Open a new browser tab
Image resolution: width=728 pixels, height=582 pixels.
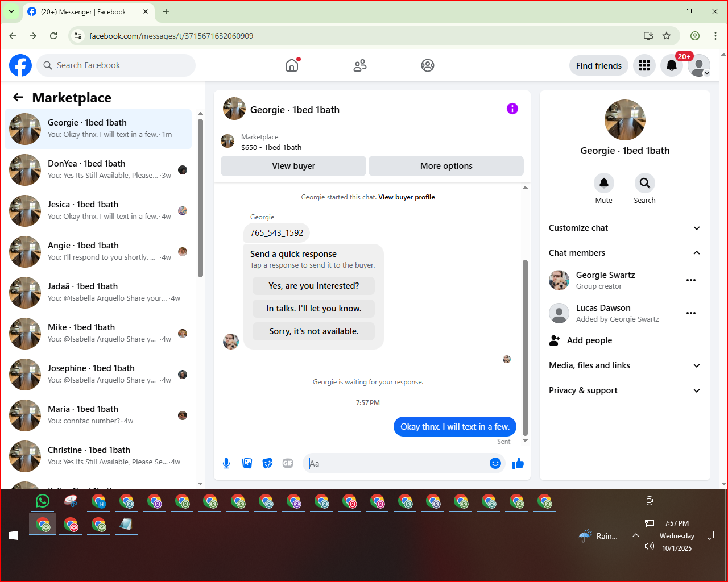[x=166, y=11]
